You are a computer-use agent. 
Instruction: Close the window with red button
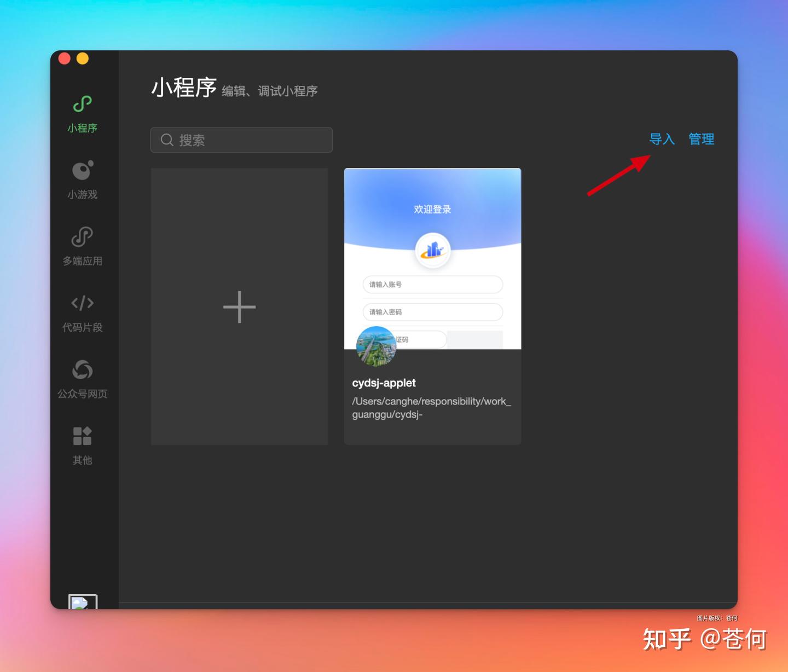point(65,59)
